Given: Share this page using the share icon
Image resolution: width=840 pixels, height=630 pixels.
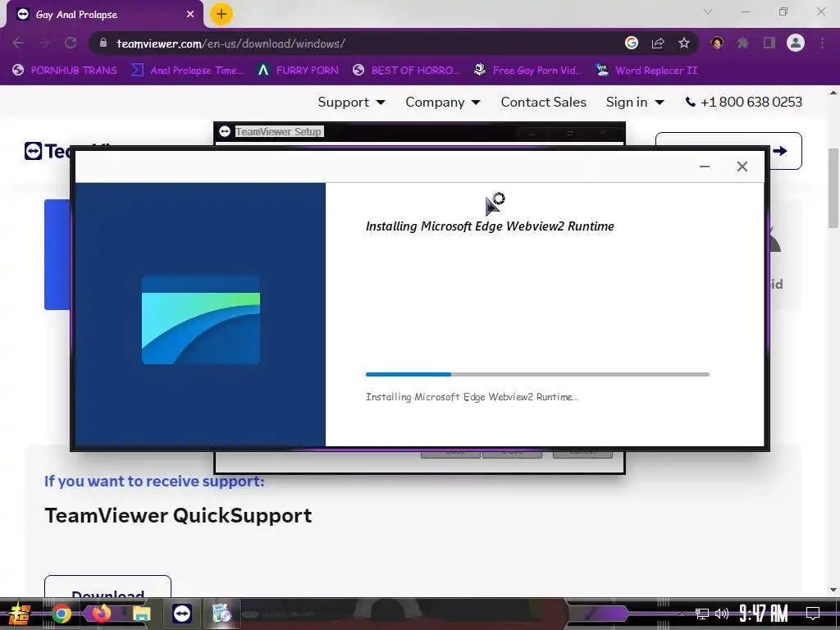Looking at the screenshot, I should 658,43.
